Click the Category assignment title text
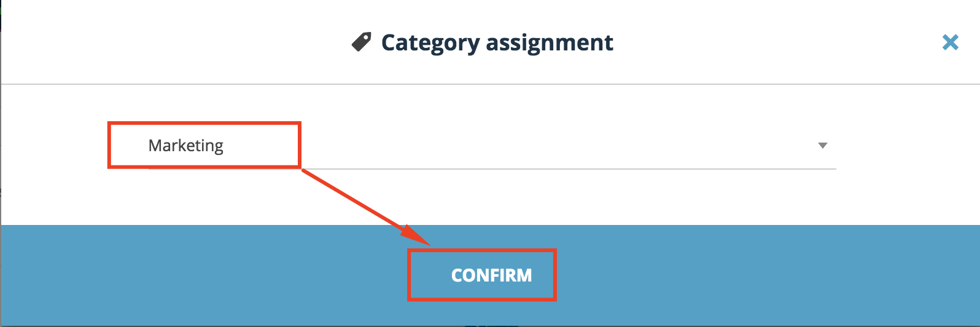 click(x=497, y=42)
